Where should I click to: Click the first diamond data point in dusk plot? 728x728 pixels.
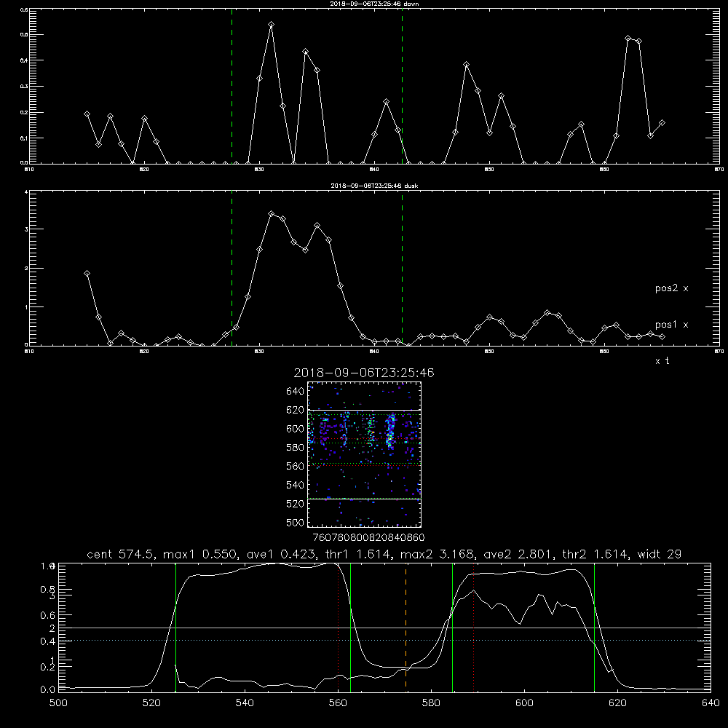87,274
